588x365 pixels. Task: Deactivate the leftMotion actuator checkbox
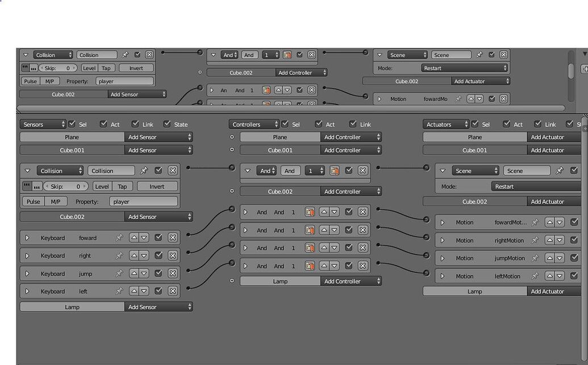[x=574, y=276]
